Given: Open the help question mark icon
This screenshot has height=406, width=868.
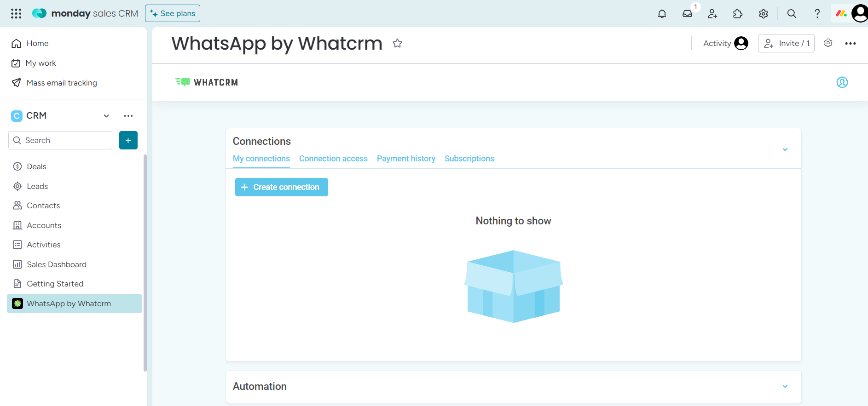Looking at the screenshot, I should (x=817, y=14).
